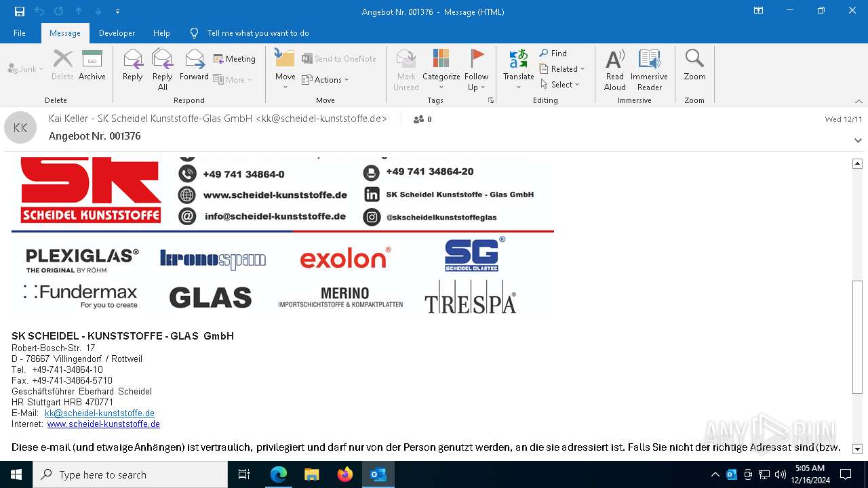This screenshot has width=868, height=488.
Task: Click the Undo arrow in quick access toolbar
Action: pos(39,12)
